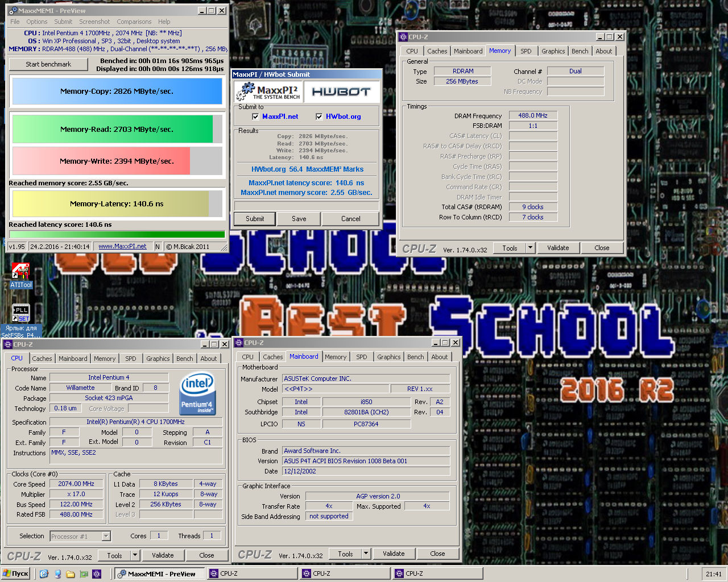Viewport: 728px width, 582px height.
Task: Open the Comparisons menu in MaxxMEMI
Action: tap(134, 22)
